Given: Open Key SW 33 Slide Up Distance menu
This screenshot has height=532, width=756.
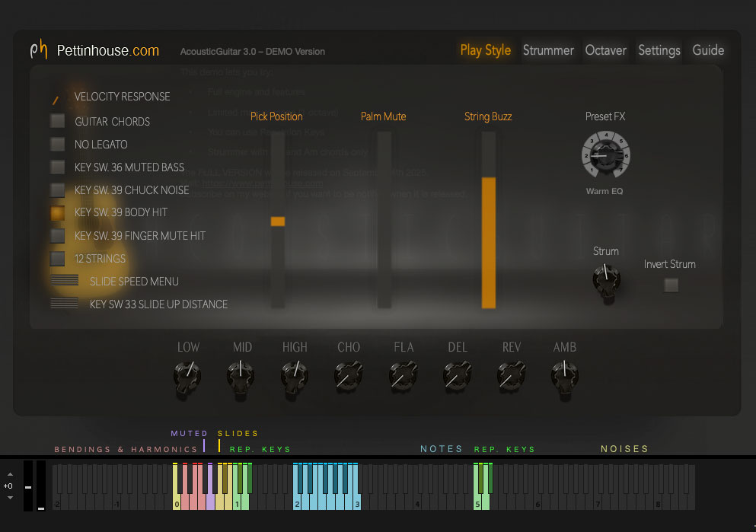Looking at the screenshot, I should coord(65,303).
